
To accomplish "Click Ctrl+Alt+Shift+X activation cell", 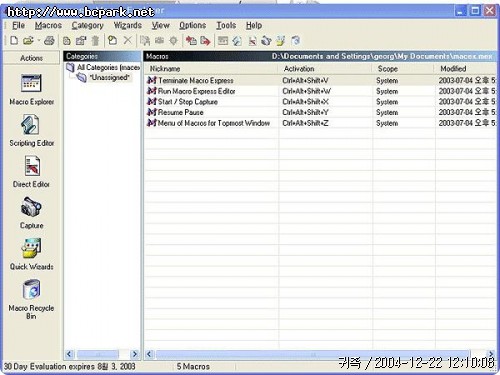I will [x=305, y=102].
